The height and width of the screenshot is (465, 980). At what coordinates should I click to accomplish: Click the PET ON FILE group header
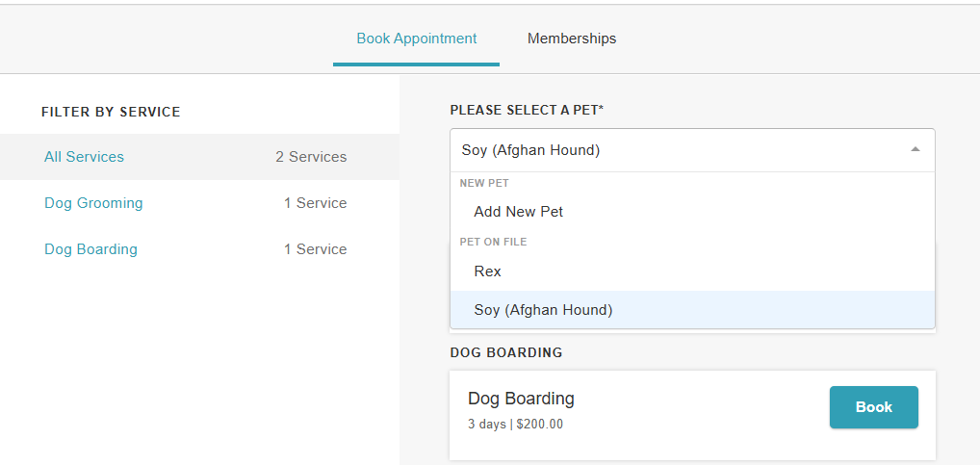tap(493, 242)
